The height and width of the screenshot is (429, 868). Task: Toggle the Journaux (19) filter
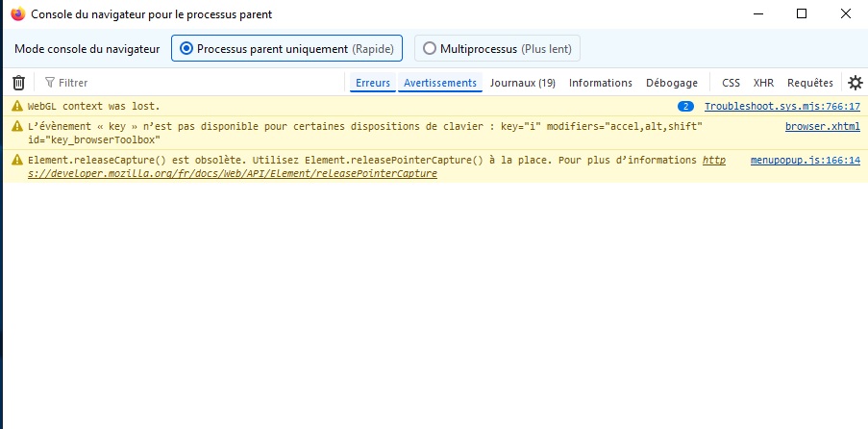(523, 83)
